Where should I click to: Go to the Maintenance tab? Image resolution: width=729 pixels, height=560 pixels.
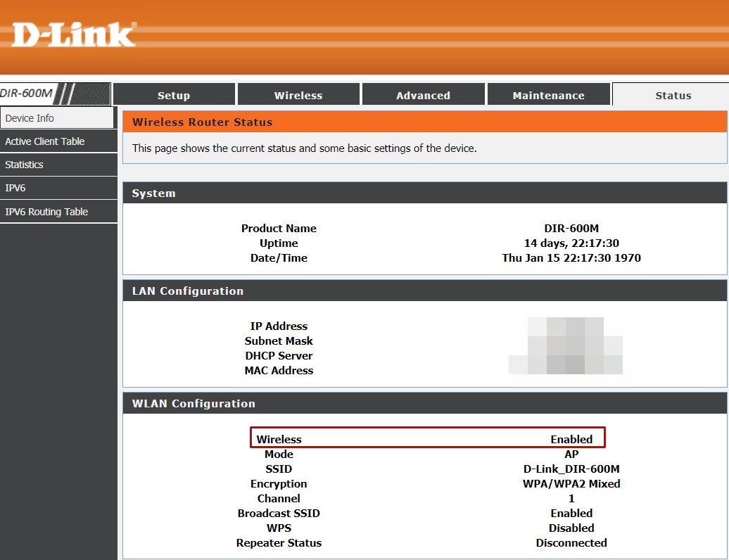(549, 95)
